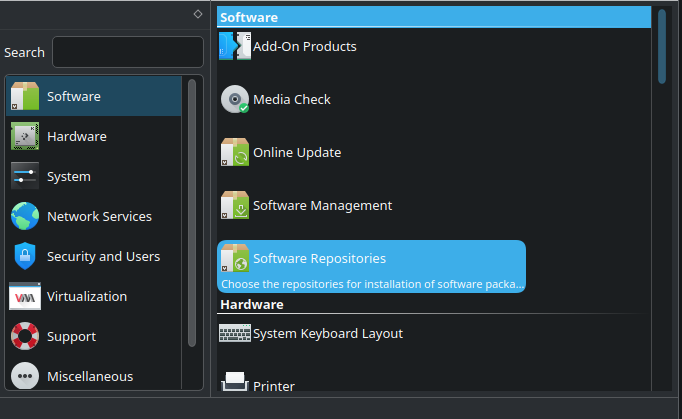
Task: Click the Online Update text label
Action: 297,152
